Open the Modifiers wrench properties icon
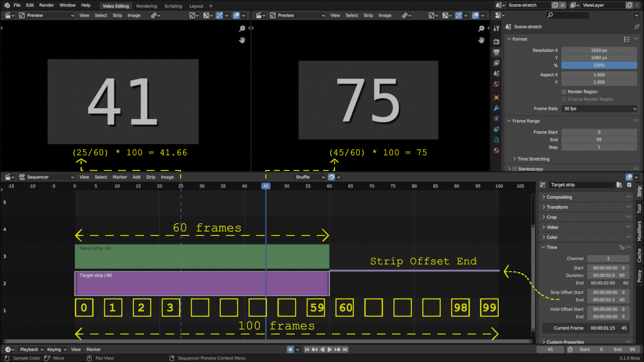This screenshot has height=362, width=644. 496,108
